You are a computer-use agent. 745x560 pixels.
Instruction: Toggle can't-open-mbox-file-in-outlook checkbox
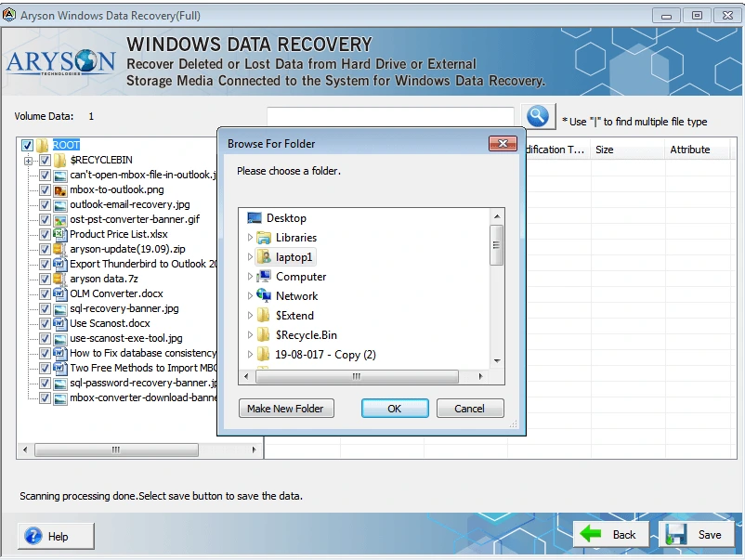click(x=45, y=175)
